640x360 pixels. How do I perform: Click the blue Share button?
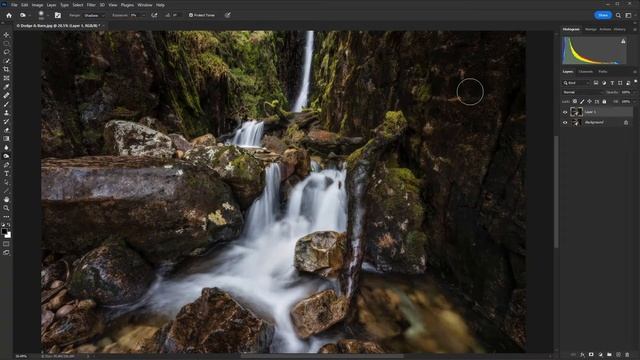pos(603,15)
